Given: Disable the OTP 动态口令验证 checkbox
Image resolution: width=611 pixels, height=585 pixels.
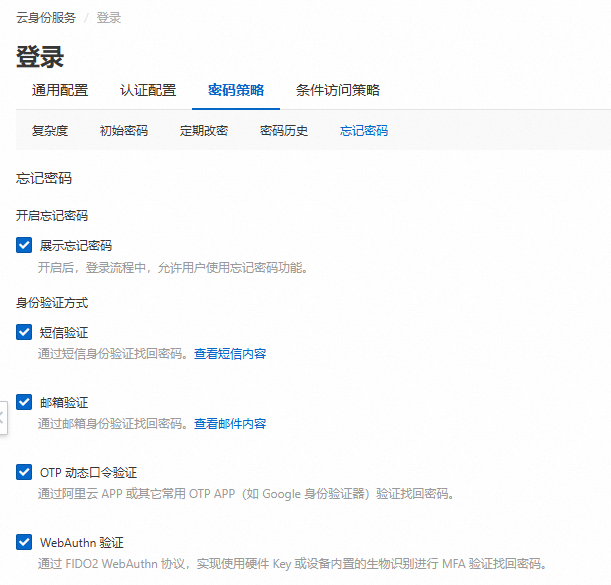Looking at the screenshot, I should click(24, 472).
